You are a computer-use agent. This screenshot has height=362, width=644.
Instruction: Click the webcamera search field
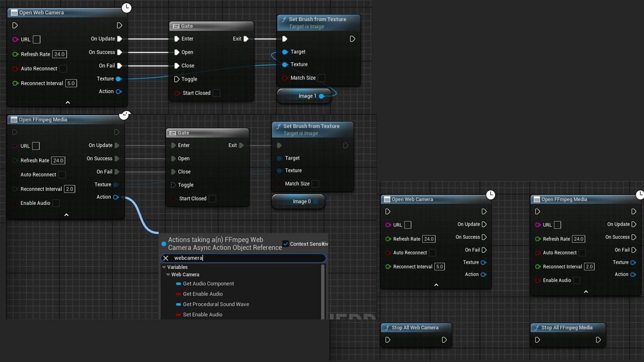coord(244,258)
